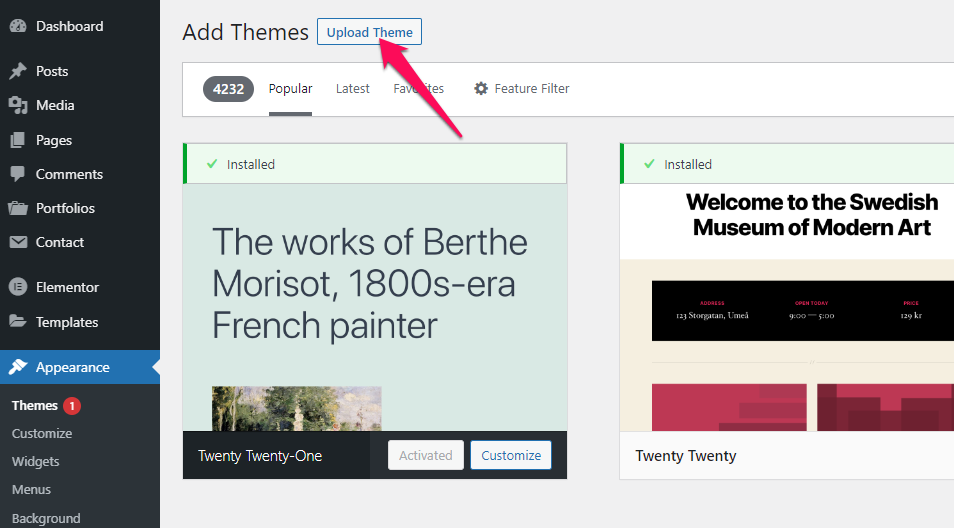Viewport: 954px width, 528px height.
Task: Open the Background submenu link
Action: click(x=46, y=518)
